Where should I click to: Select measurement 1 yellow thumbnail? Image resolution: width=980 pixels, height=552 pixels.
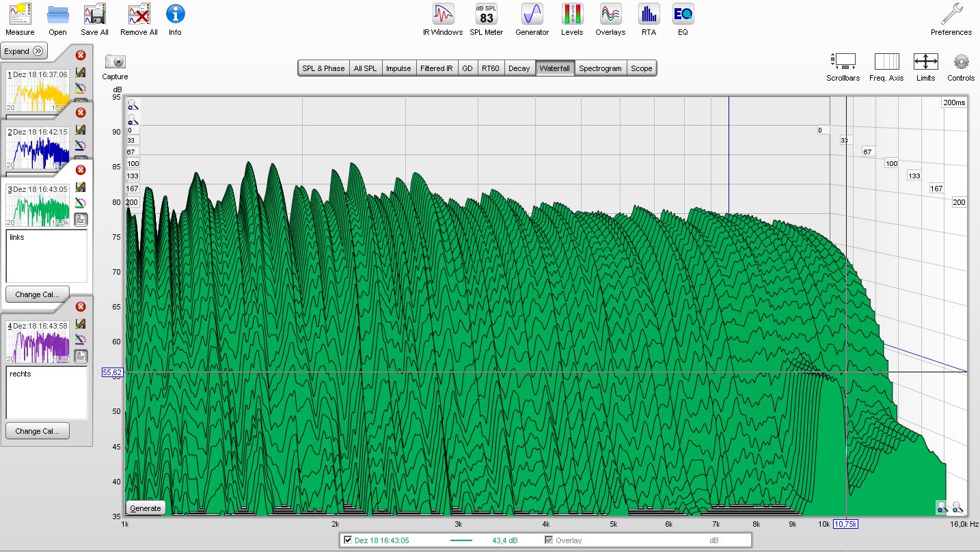pos(38,89)
